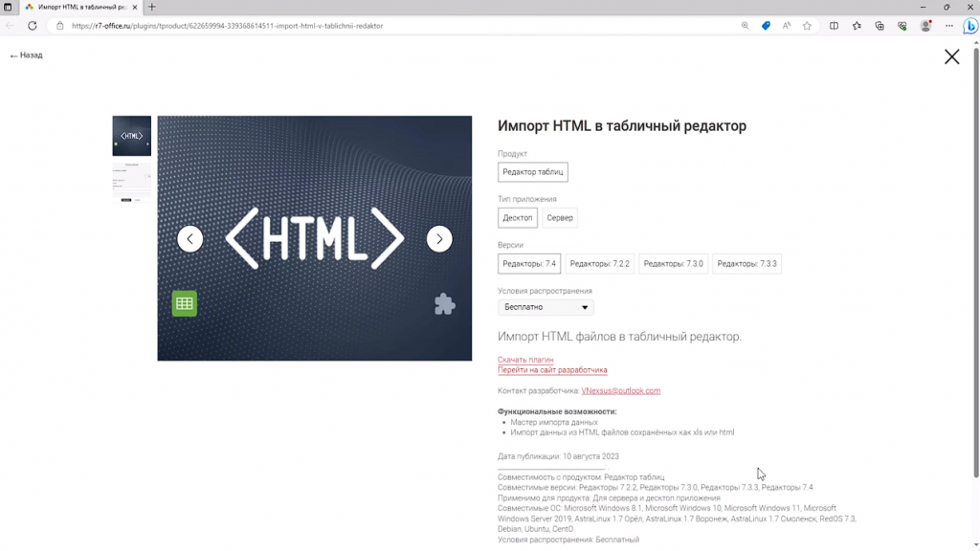Select the Десктоп application type
This screenshot has height=551, width=980.
tap(518, 218)
